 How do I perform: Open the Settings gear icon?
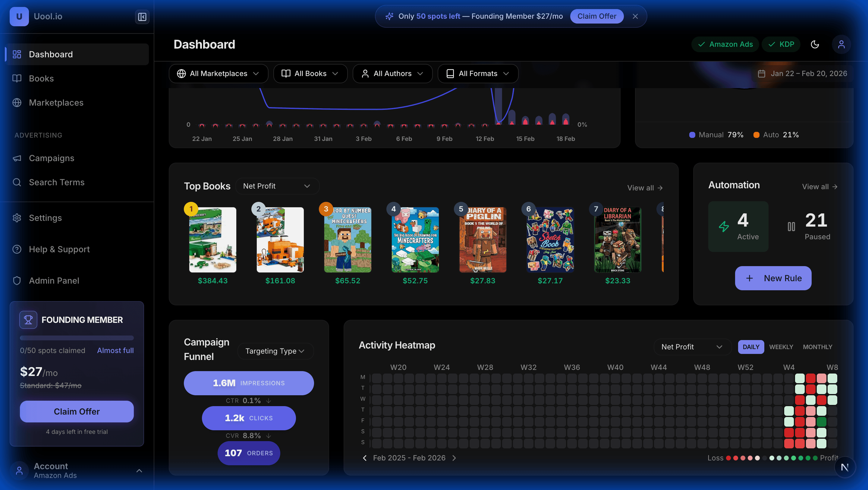coord(17,218)
